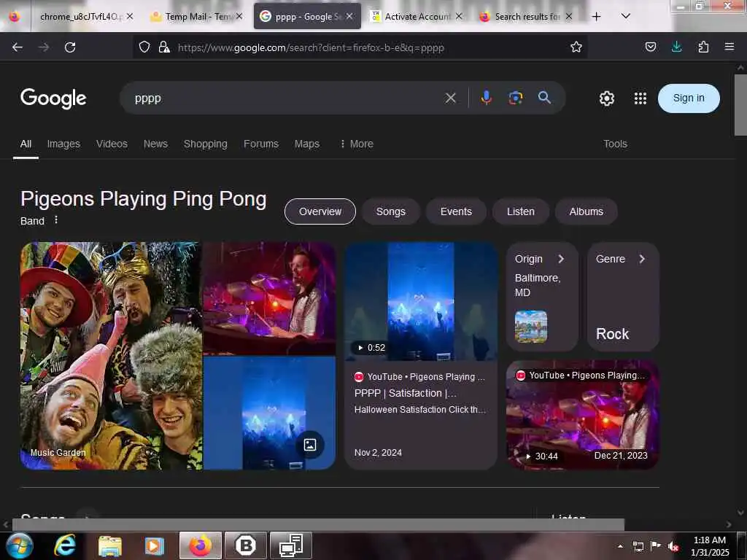Play the 30:44 YouTube video
The image size is (747, 560).
click(x=583, y=415)
